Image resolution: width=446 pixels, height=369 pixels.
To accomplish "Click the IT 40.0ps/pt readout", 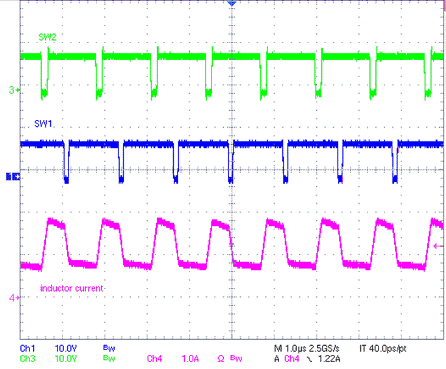I will (x=383, y=349).
